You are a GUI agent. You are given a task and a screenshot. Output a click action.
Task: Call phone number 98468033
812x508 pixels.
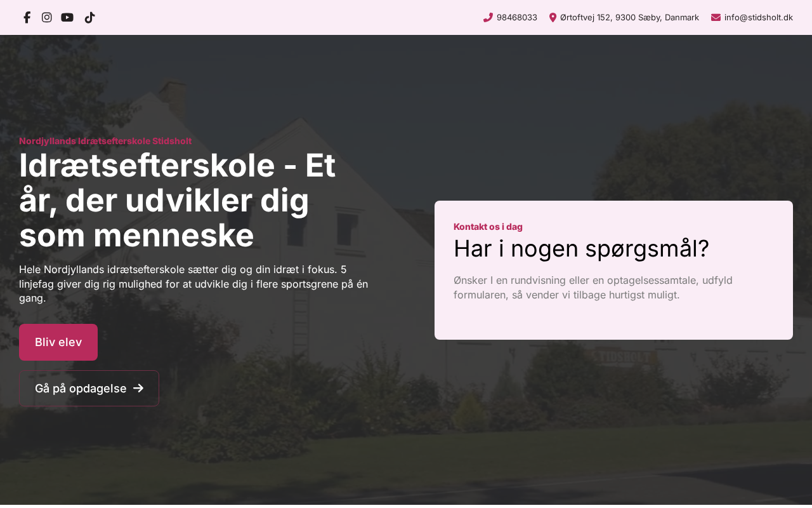click(516, 17)
